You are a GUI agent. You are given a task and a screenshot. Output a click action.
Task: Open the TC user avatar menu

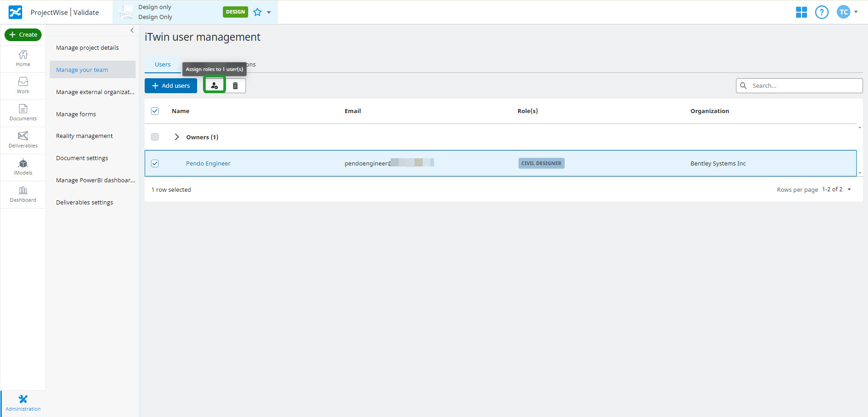(844, 12)
